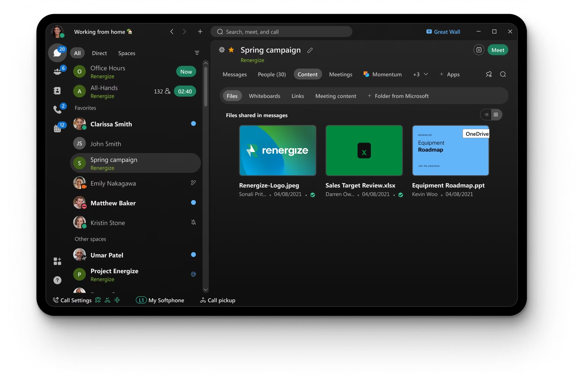Toggle the favorite star for Spring campaign
This screenshot has width=588, height=388.
[x=231, y=50]
